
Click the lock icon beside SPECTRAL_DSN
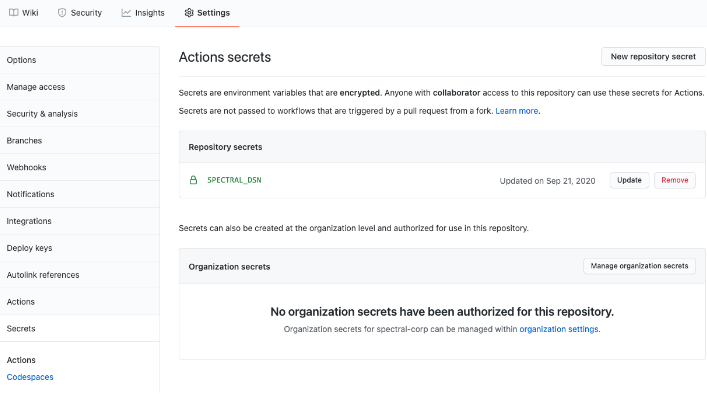pyautogui.click(x=193, y=180)
